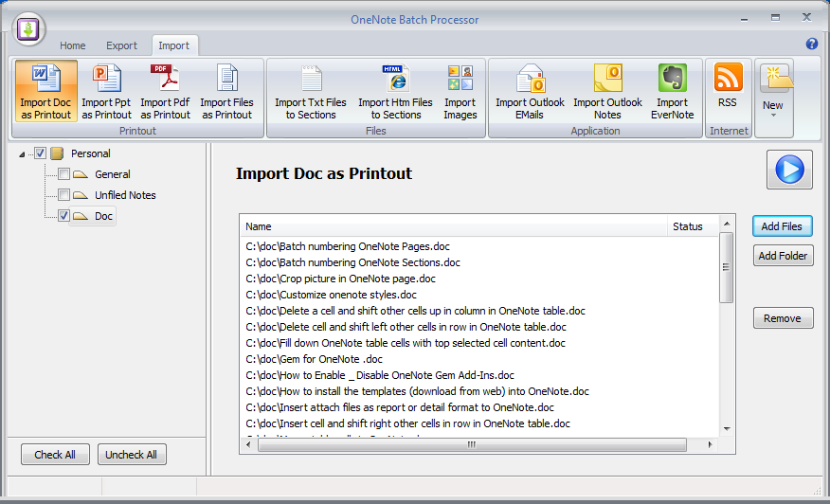Click the Doc section folder icon
830x504 pixels.
(81, 216)
